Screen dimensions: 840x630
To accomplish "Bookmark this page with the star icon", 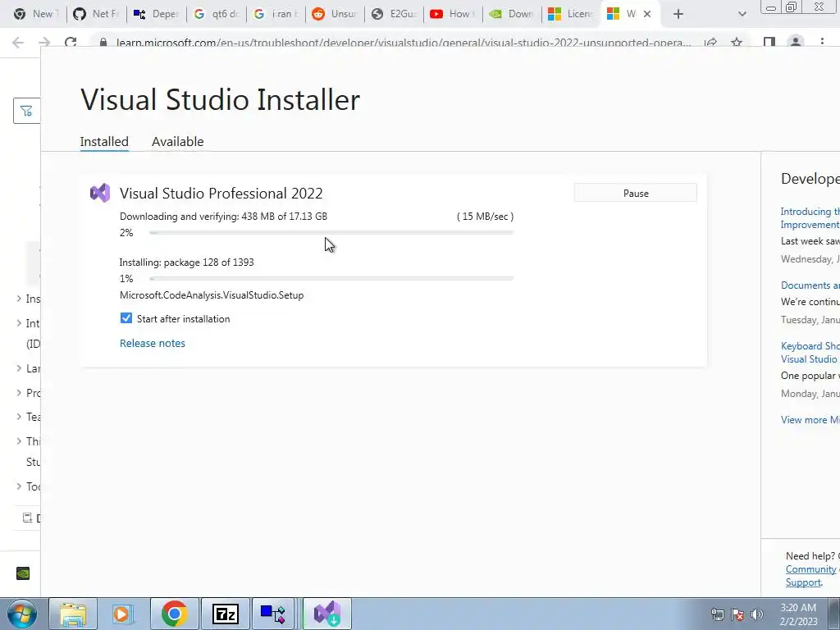I will 737,43.
